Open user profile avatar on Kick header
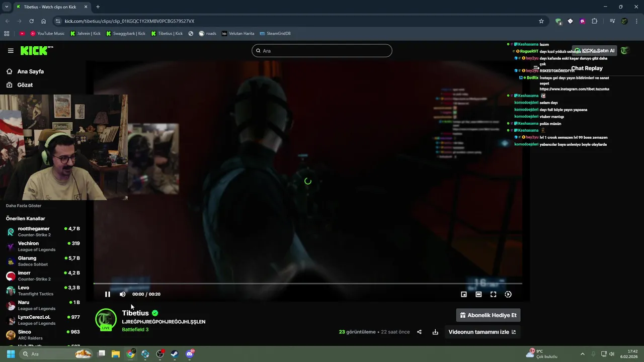This screenshot has width=644, height=362. click(624, 51)
